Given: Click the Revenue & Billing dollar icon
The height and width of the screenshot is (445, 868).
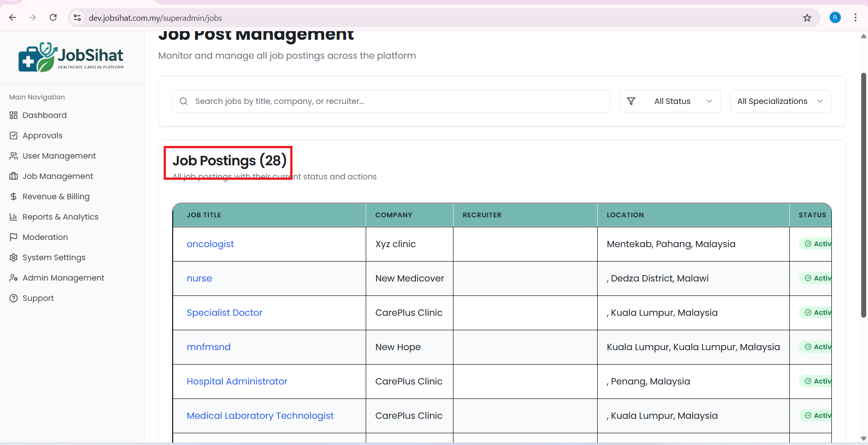Looking at the screenshot, I should tap(14, 197).
